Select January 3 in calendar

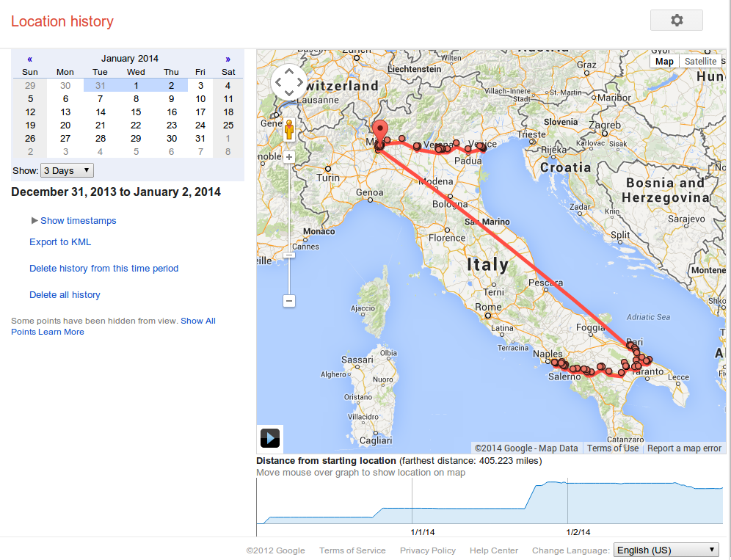(200, 85)
